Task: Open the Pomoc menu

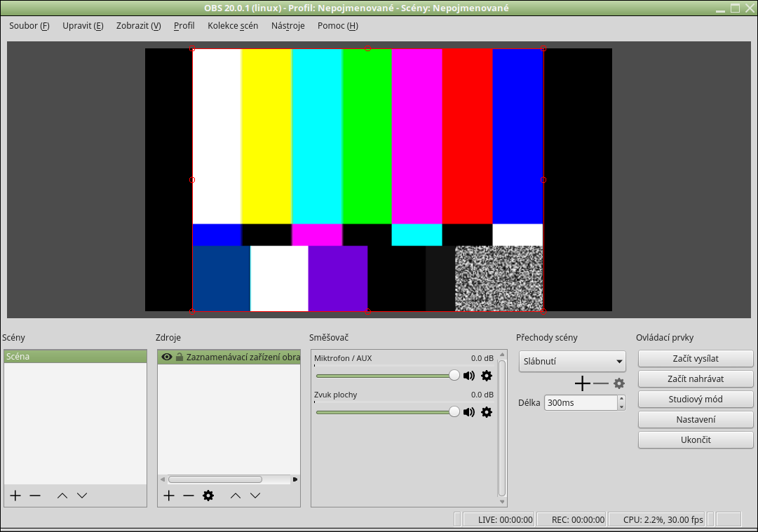Action: coord(338,26)
